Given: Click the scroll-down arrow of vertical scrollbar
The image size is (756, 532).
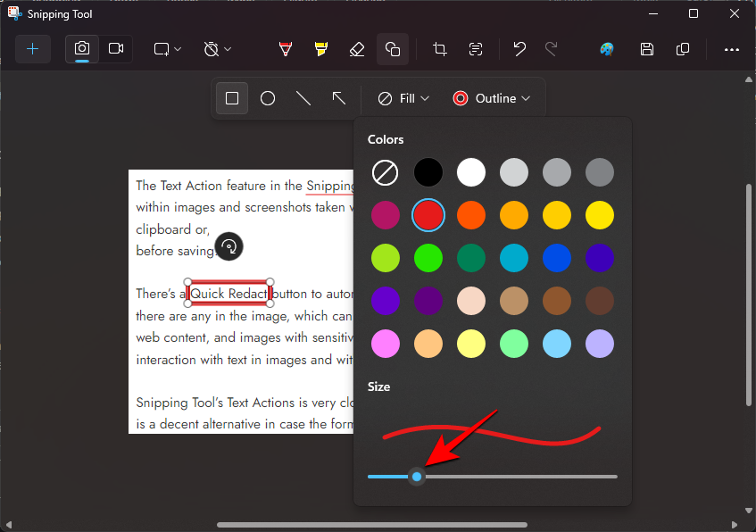Looking at the screenshot, I should pos(748,511).
